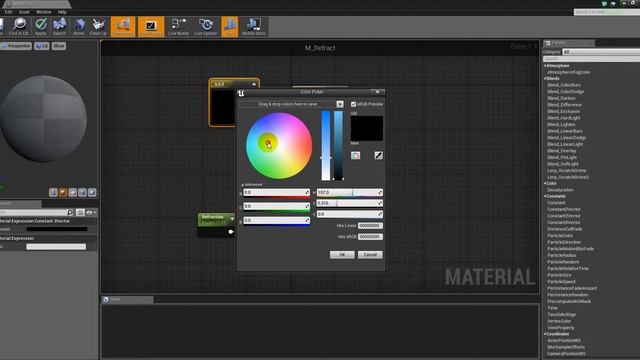Screen dimensions: 640x360
Task: Open the Asset menu
Action: [24, 12]
